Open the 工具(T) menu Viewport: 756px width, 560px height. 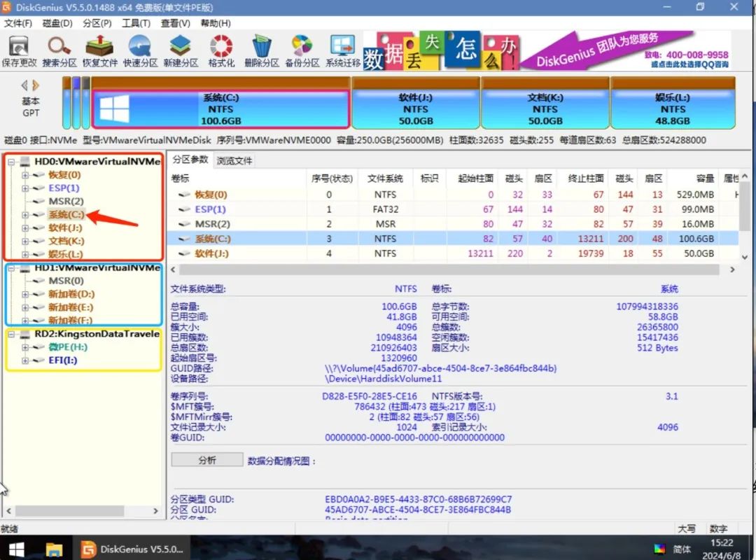click(136, 23)
